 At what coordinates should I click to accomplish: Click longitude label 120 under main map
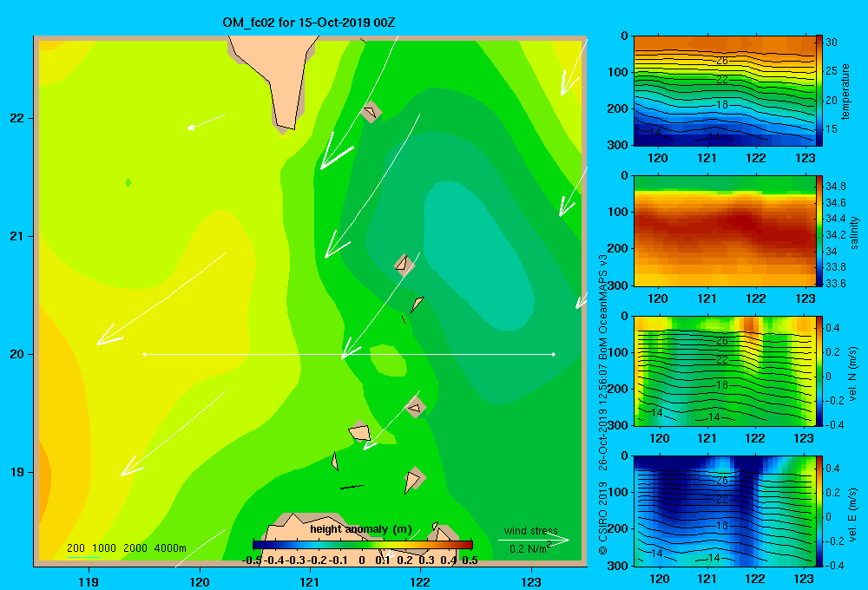click(x=200, y=581)
